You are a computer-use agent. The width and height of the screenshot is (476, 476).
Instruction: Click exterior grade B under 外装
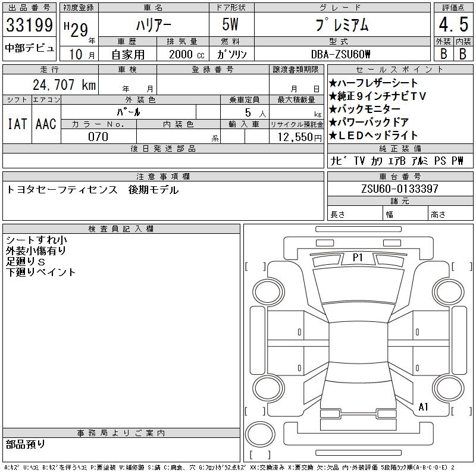pyautogui.click(x=443, y=54)
